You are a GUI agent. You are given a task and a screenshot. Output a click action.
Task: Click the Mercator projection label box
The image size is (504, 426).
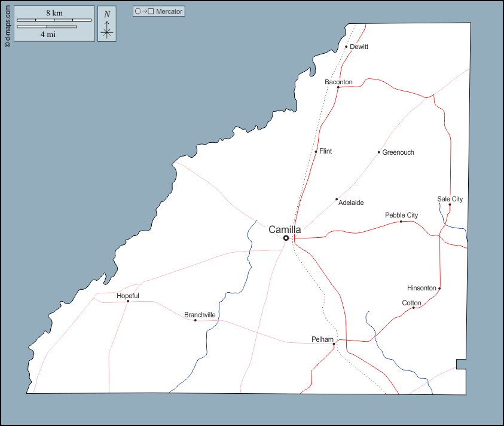[x=158, y=11]
